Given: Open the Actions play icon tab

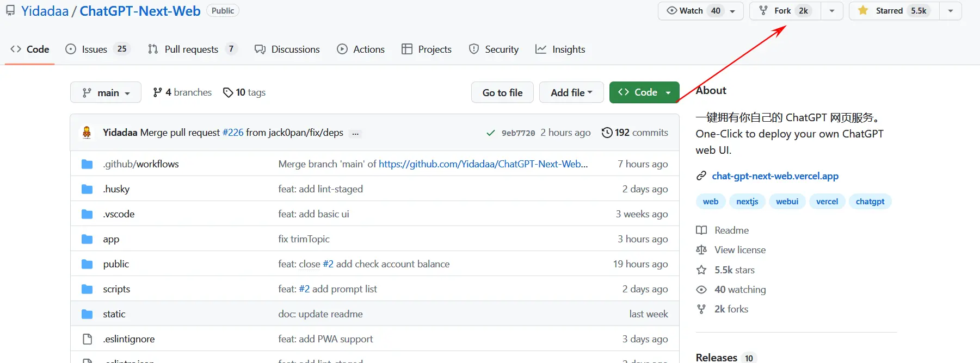Looking at the screenshot, I should 342,49.
